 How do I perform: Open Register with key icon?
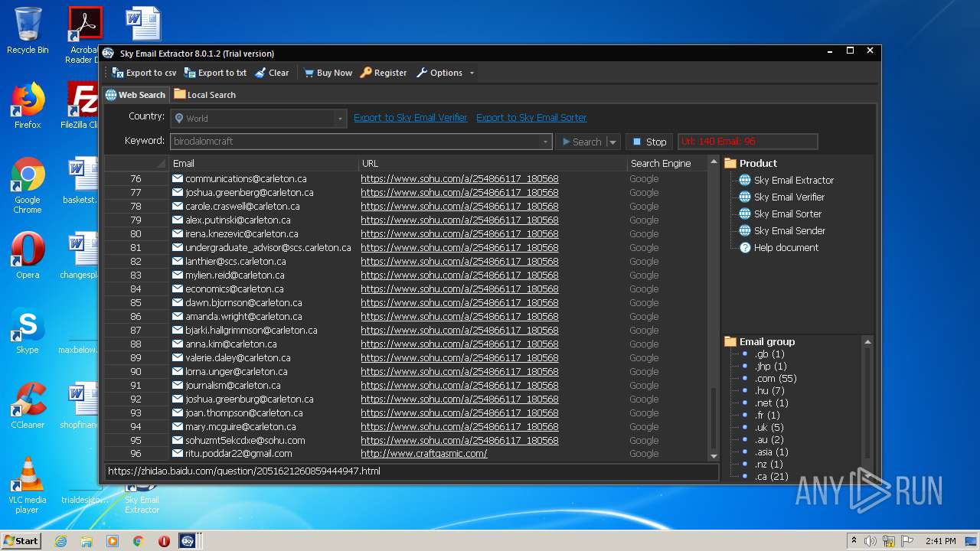383,73
